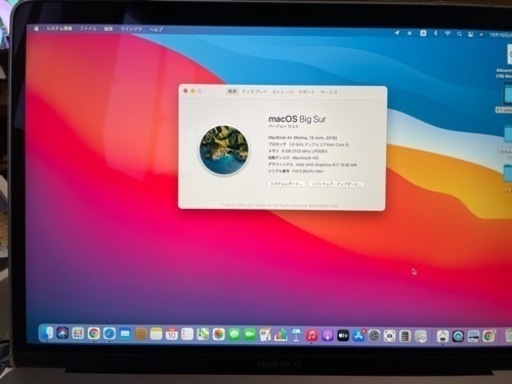
Task: Open Apple TV app in Dock
Action: pos(343,335)
